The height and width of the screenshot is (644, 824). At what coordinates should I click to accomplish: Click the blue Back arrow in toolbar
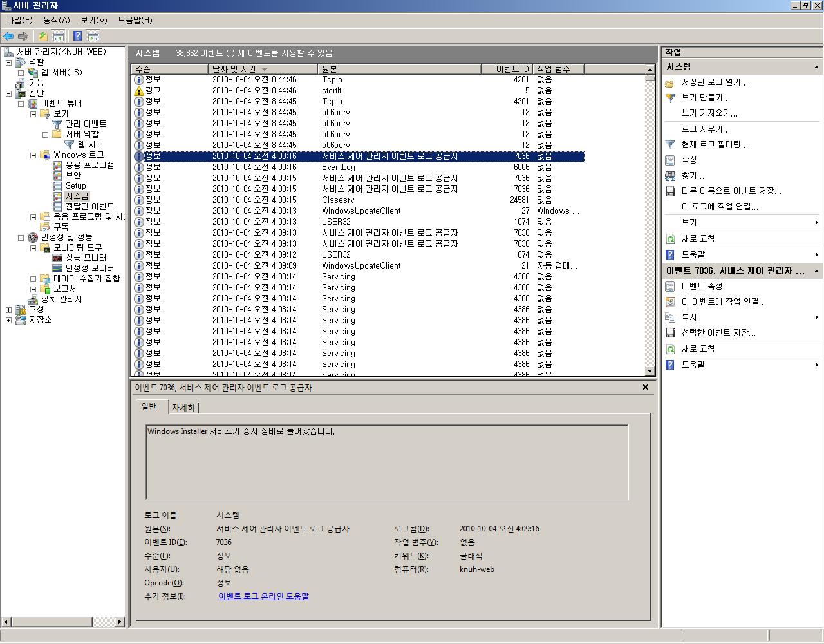[x=8, y=37]
